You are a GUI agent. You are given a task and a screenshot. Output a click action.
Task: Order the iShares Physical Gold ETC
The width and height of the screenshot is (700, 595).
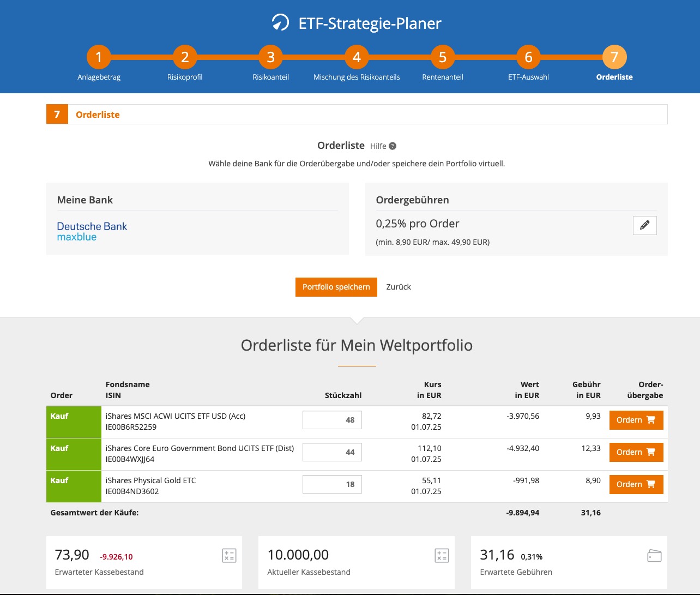pos(636,484)
